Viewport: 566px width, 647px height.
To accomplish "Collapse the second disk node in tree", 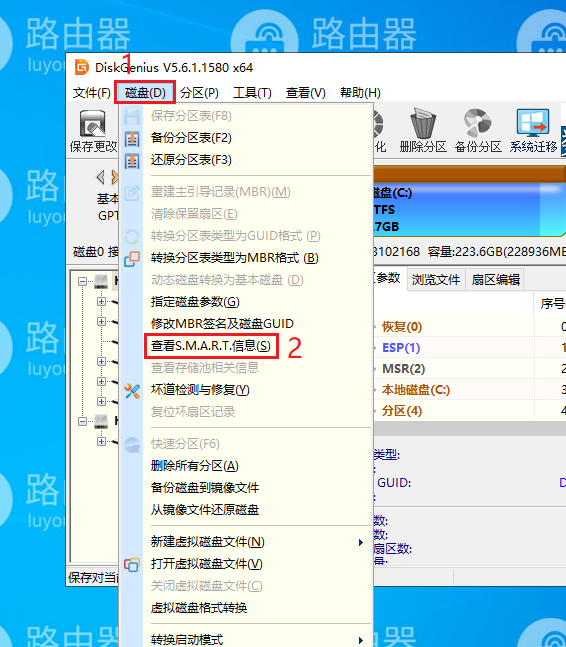I will (83, 421).
